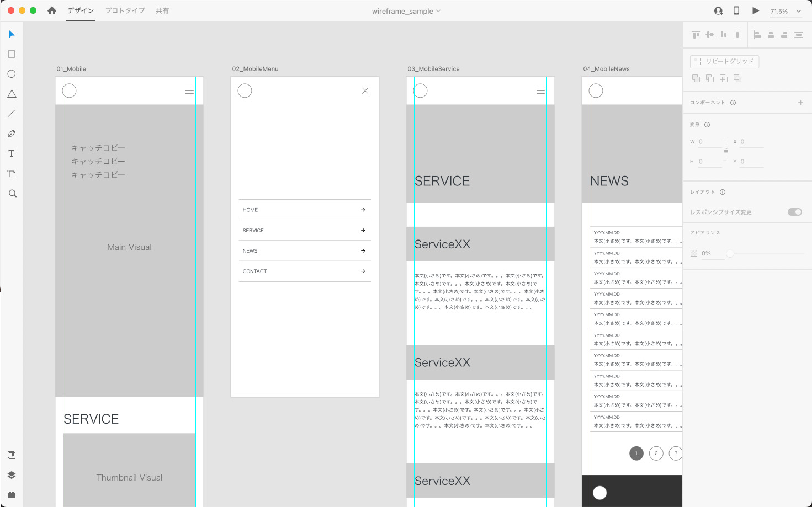Open the zoom percentage dropdown

798,11
